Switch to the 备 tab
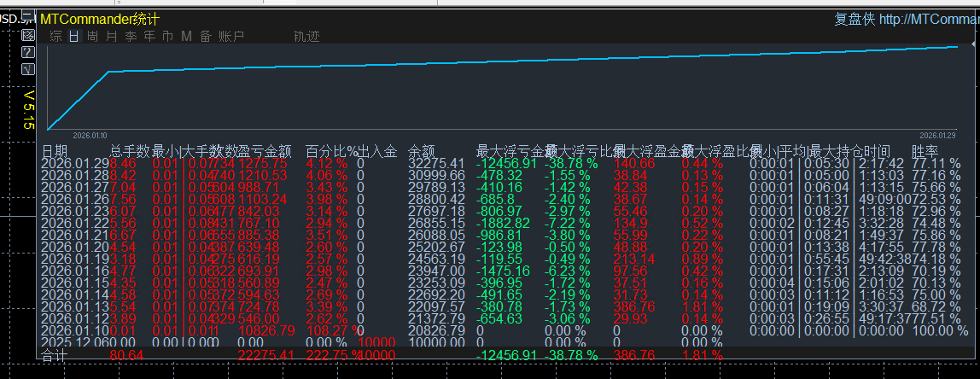Image resolution: width=980 pixels, height=379 pixels. [206, 37]
